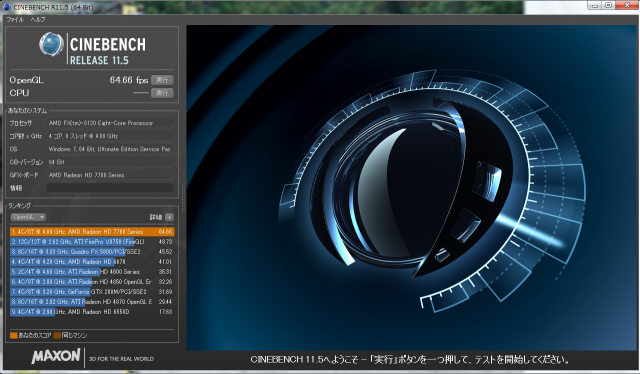
Task: Click the empty 情報 input field
Action: [x=110, y=188]
